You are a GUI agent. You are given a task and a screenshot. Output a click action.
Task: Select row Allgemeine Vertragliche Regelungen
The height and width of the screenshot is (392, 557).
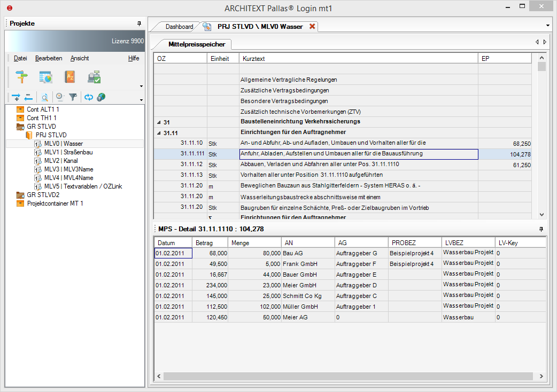tap(343, 80)
